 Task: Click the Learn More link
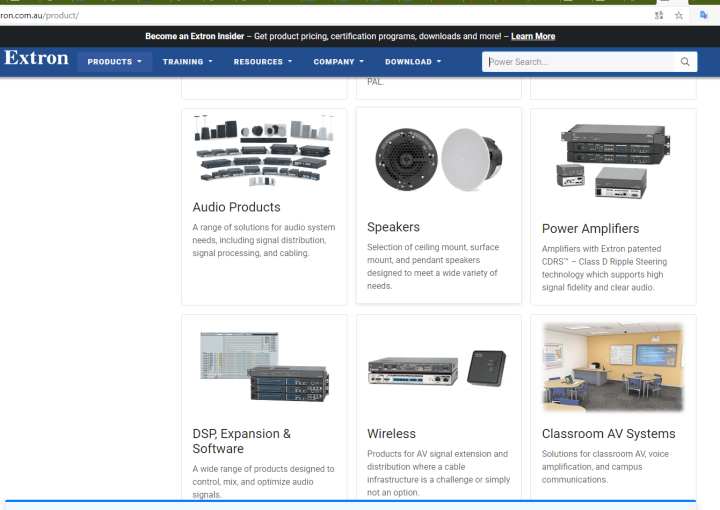(x=533, y=36)
